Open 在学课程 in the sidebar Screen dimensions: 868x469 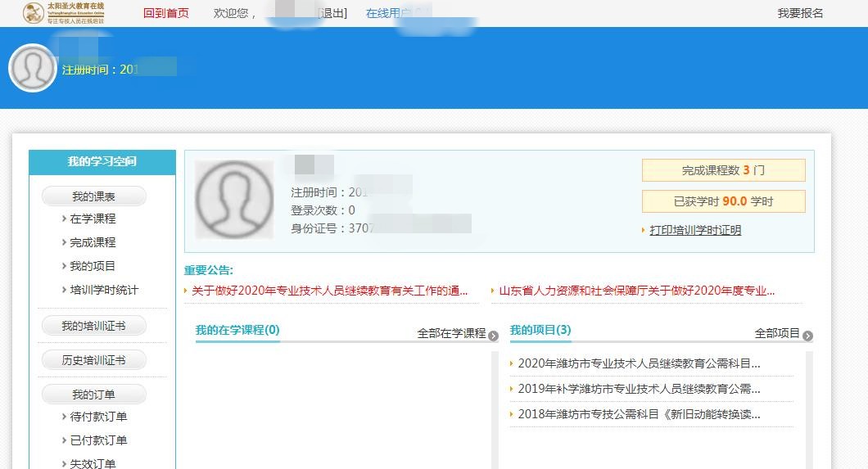coord(93,219)
